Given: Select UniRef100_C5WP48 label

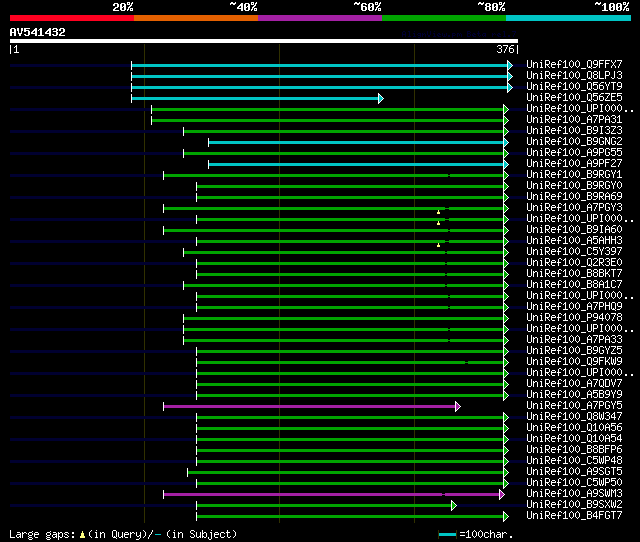Looking at the screenshot, I should [x=574, y=461].
